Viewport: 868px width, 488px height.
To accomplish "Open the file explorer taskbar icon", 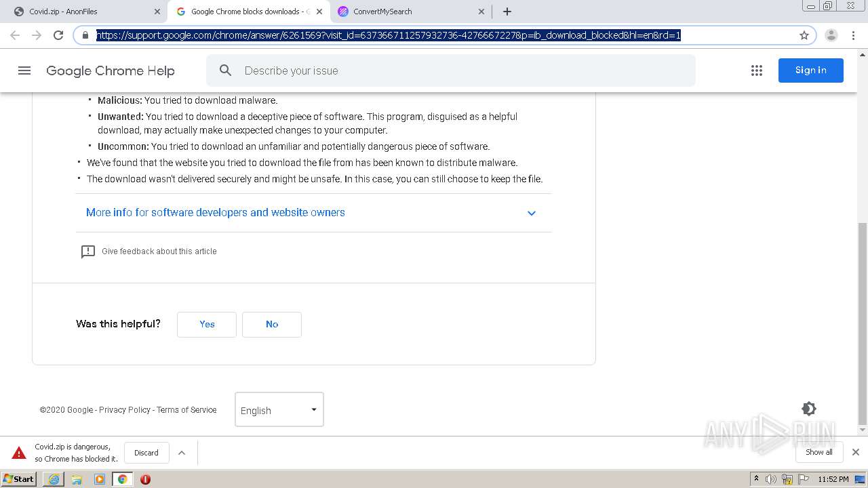I will pyautogui.click(x=77, y=479).
